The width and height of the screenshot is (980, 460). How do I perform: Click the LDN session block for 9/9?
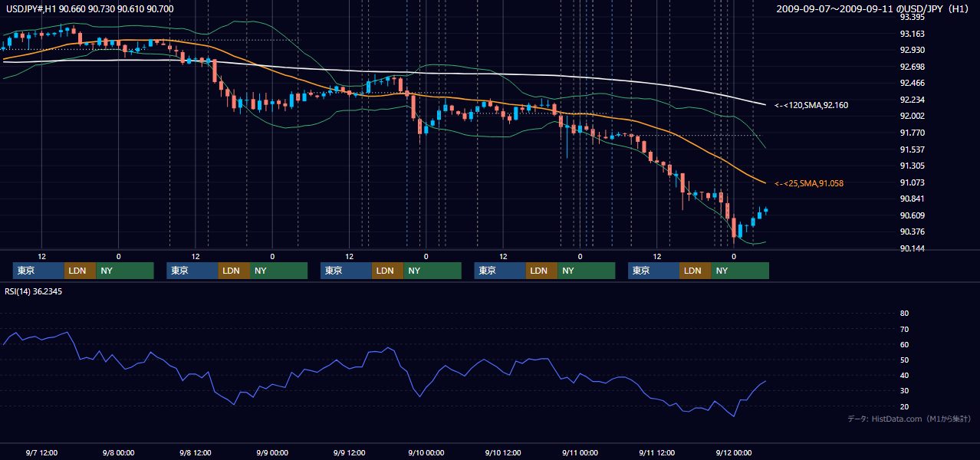388,271
